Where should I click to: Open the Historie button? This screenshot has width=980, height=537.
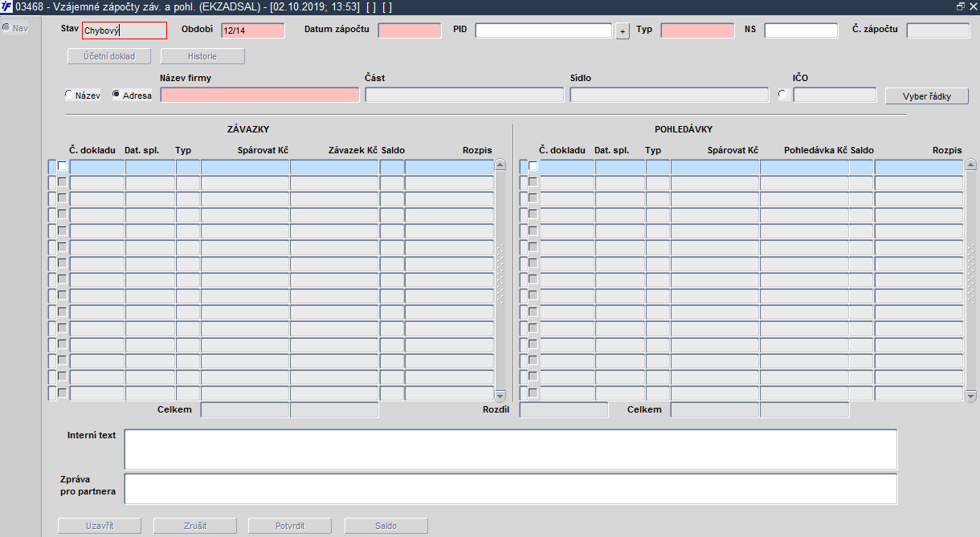202,57
